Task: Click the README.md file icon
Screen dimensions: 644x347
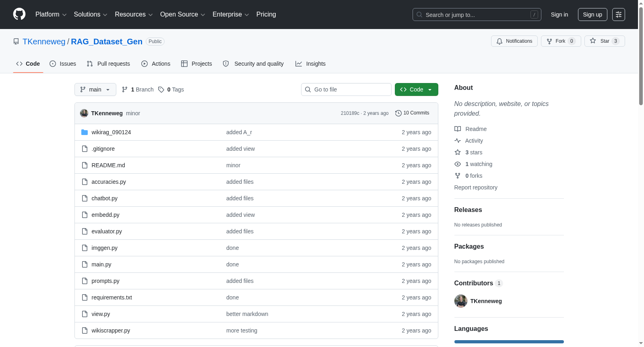Action: pos(85,165)
